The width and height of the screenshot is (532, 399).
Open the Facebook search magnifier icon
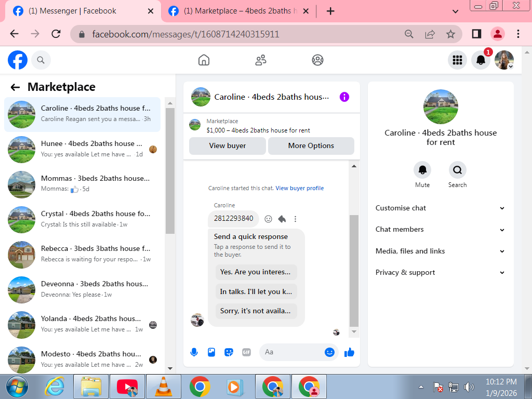point(41,60)
